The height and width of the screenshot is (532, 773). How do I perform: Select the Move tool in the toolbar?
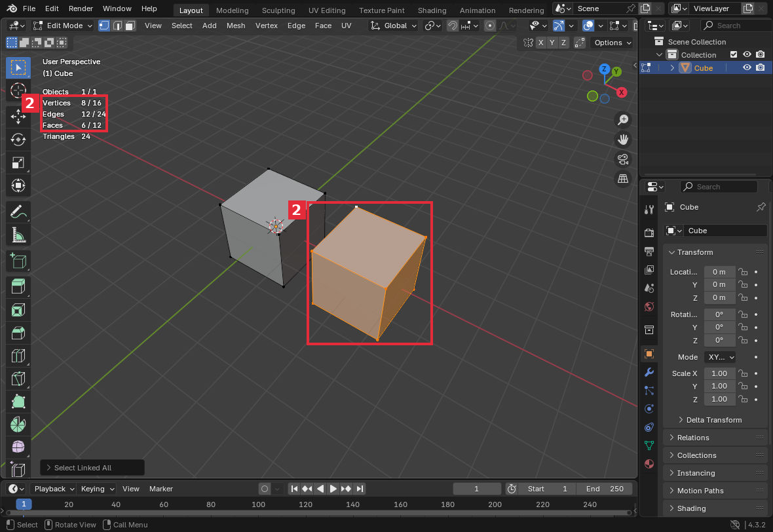(x=18, y=117)
